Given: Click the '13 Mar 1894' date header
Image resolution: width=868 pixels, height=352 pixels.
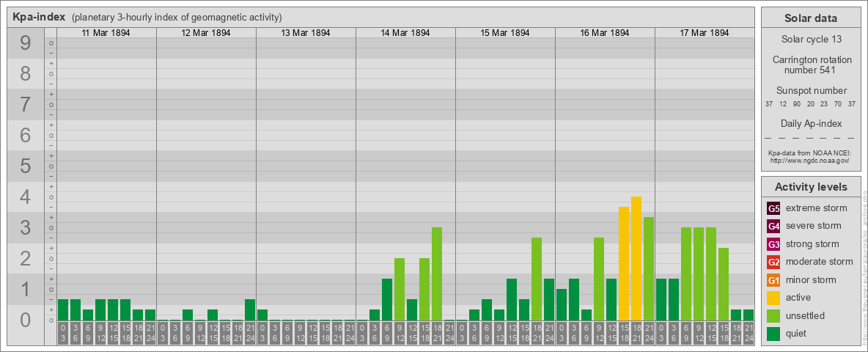Looking at the screenshot, I should click(x=306, y=33).
